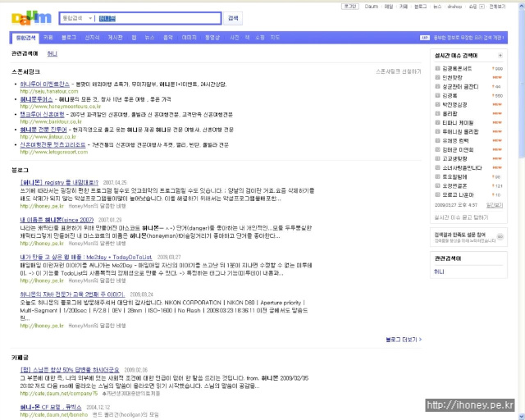
Task: Open the 허니문 전문 진투어 link
Action: click(43, 130)
